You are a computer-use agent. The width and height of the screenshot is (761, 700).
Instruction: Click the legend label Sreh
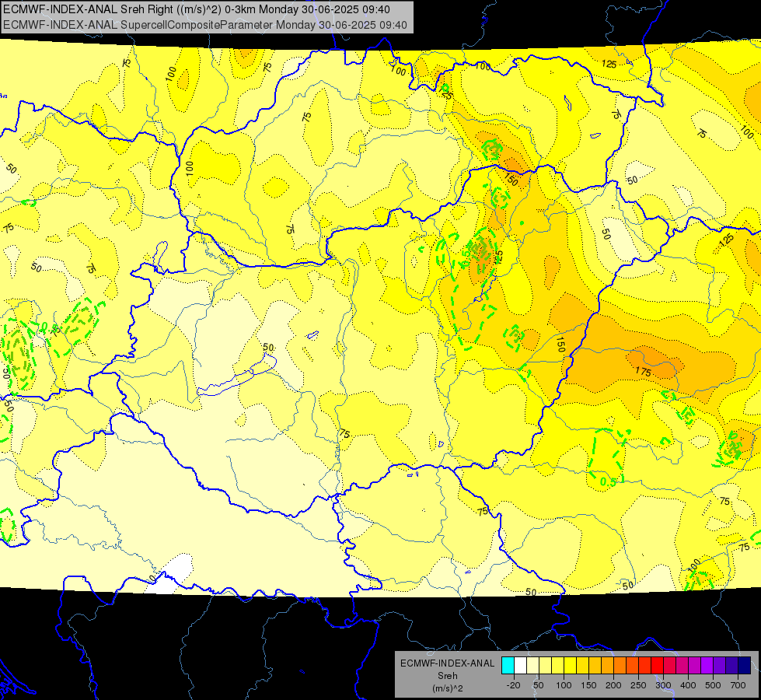click(x=448, y=676)
